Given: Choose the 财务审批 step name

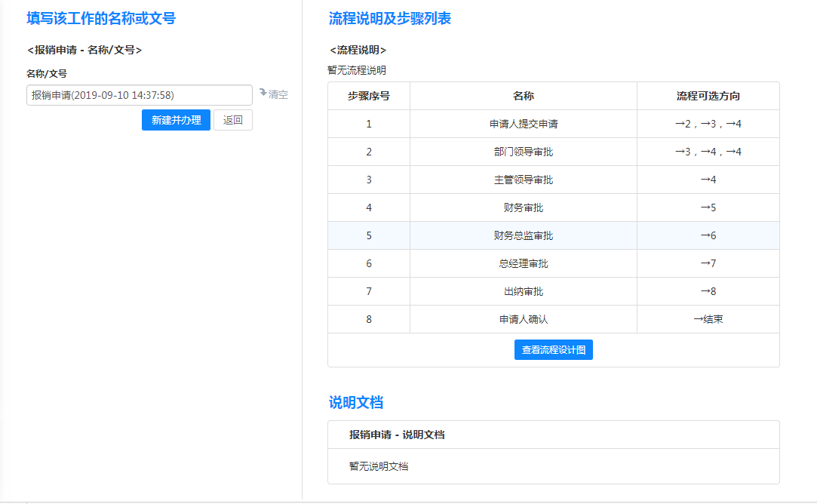Looking at the screenshot, I should pos(523,207).
